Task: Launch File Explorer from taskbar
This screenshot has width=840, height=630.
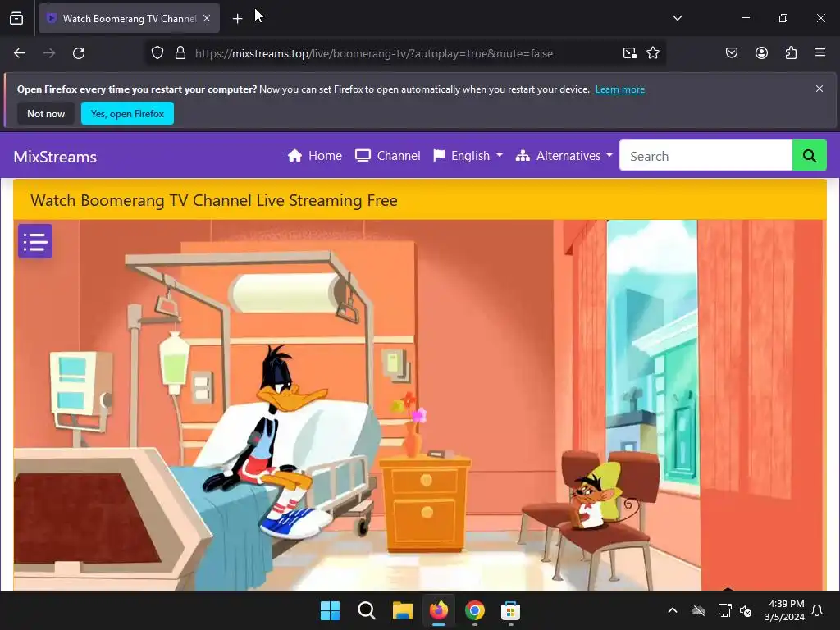Action: (402, 610)
